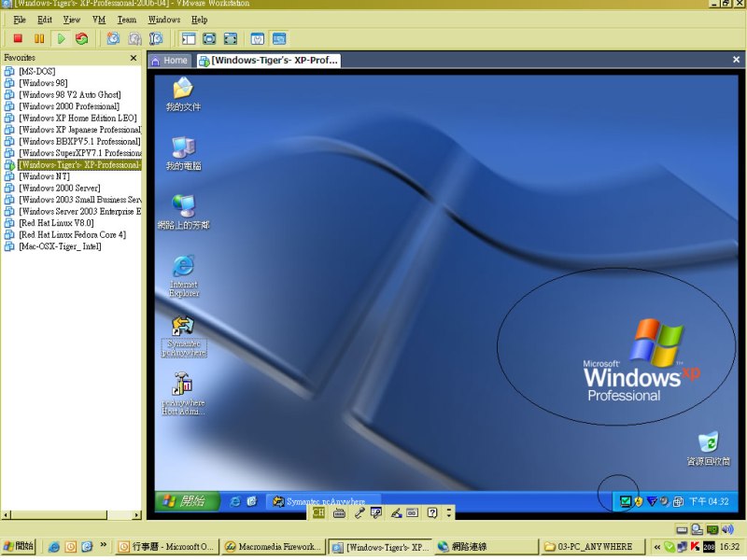Select [Windows XP Home Edition LEO] in Favorites
The width and height of the screenshot is (747, 560).
pyautogui.click(x=78, y=119)
